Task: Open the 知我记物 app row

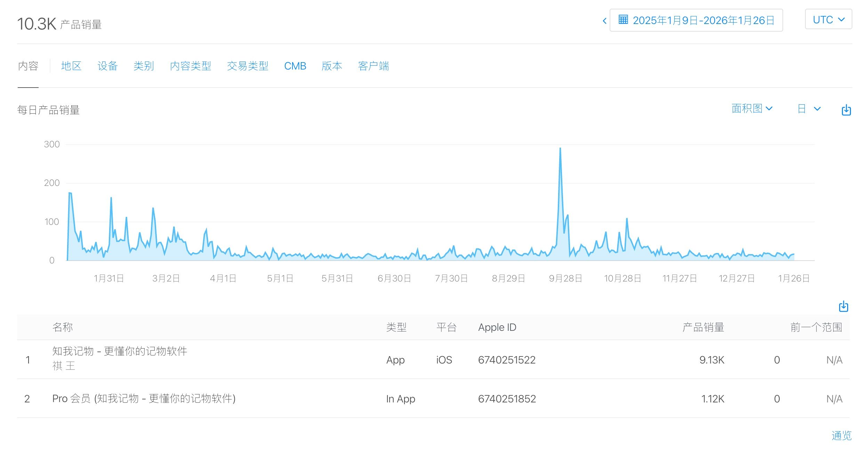Action: pos(120,351)
